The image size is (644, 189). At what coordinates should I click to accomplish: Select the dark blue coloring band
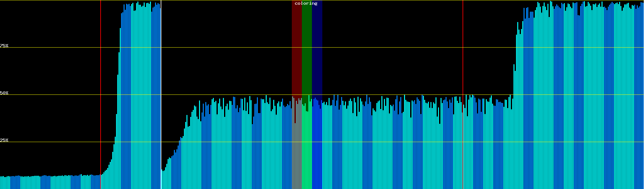click(317, 47)
